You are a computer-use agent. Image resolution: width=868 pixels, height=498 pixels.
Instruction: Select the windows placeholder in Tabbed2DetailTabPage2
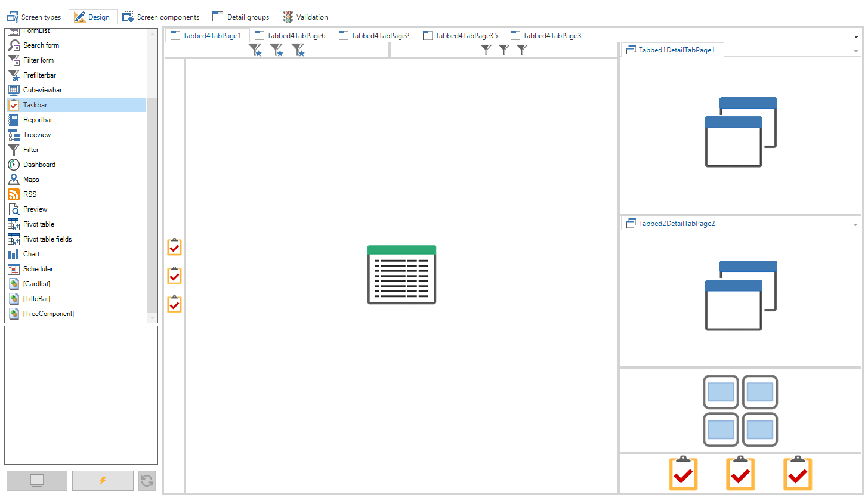740,295
